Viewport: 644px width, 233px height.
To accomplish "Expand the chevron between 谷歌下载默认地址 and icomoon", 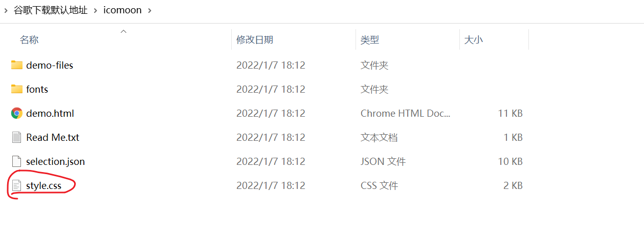I will [96, 10].
